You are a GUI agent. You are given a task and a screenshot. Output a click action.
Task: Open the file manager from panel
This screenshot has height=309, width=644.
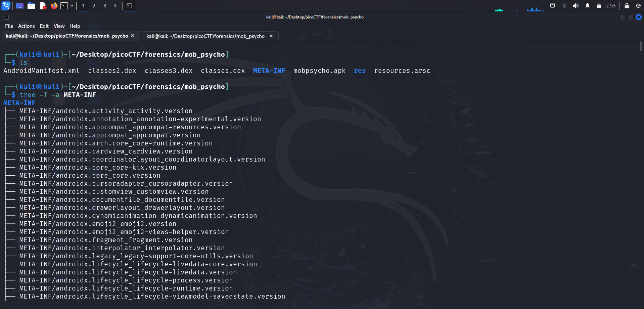click(x=31, y=6)
